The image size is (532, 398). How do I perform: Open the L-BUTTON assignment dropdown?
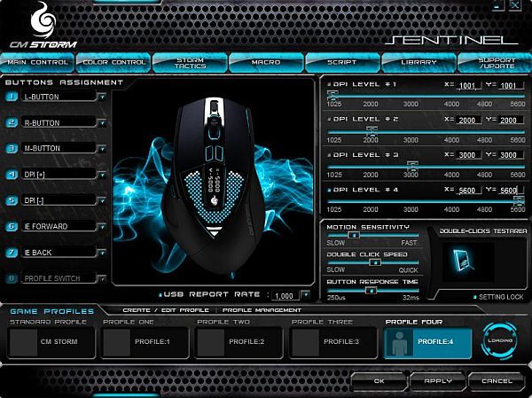coord(103,96)
